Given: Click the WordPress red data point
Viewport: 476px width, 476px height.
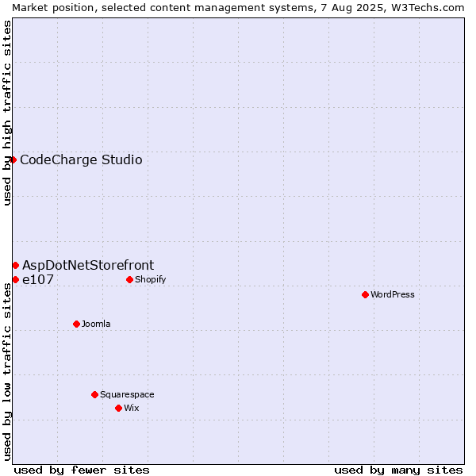Looking at the screenshot, I should (365, 294).
